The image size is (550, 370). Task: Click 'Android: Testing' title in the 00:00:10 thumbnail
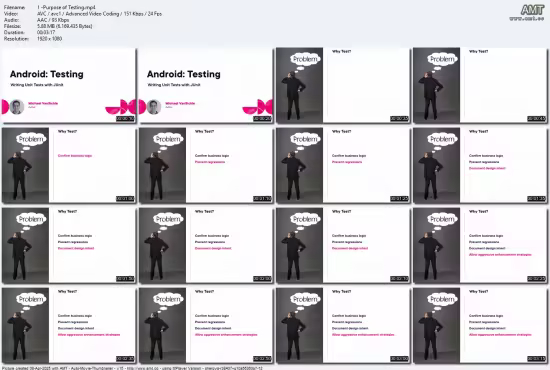coord(47,74)
